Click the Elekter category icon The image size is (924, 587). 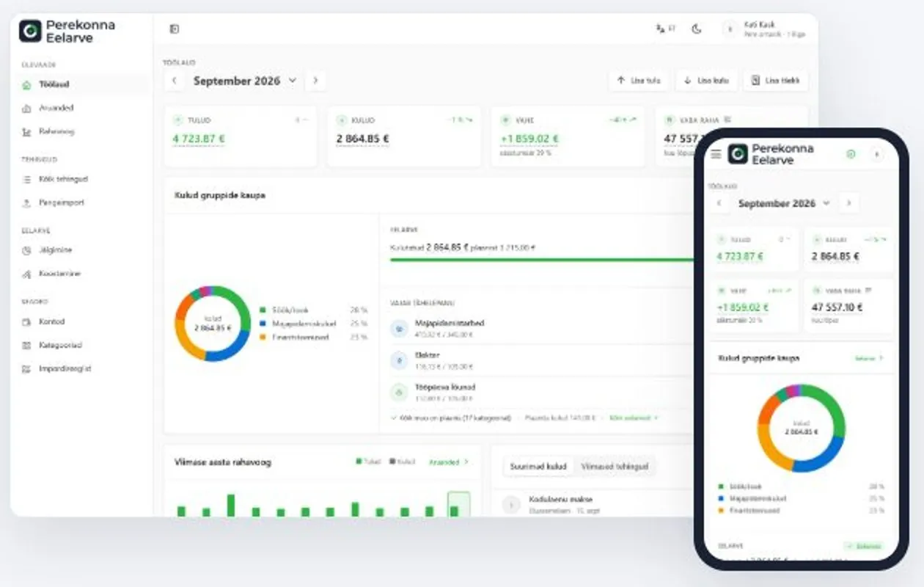coord(398,360)
